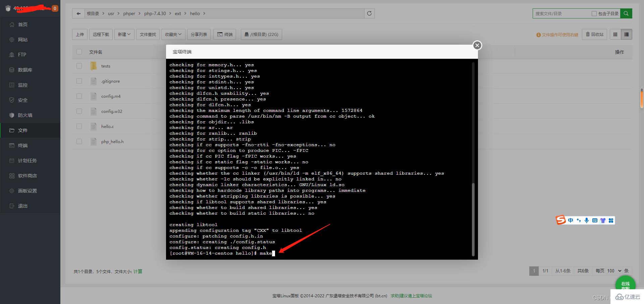
Task: Switch to grid icon view
Action: click(x=615, y=34)
